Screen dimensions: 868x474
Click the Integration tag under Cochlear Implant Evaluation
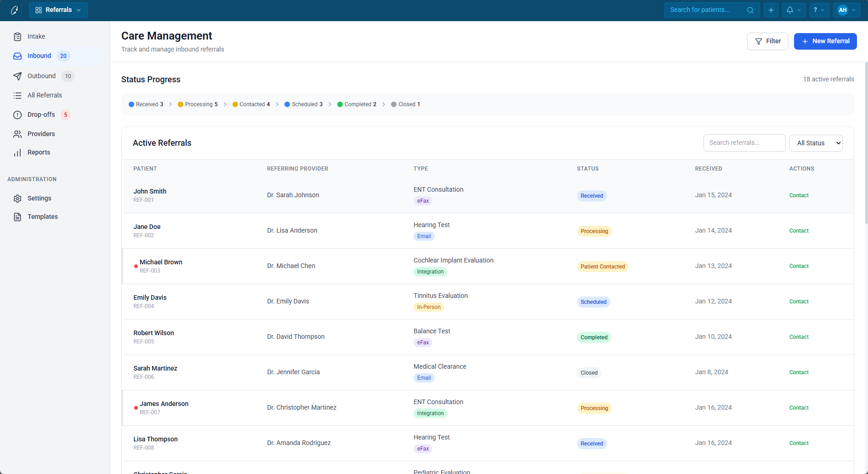pyautogui.click(x=430, y=272)
